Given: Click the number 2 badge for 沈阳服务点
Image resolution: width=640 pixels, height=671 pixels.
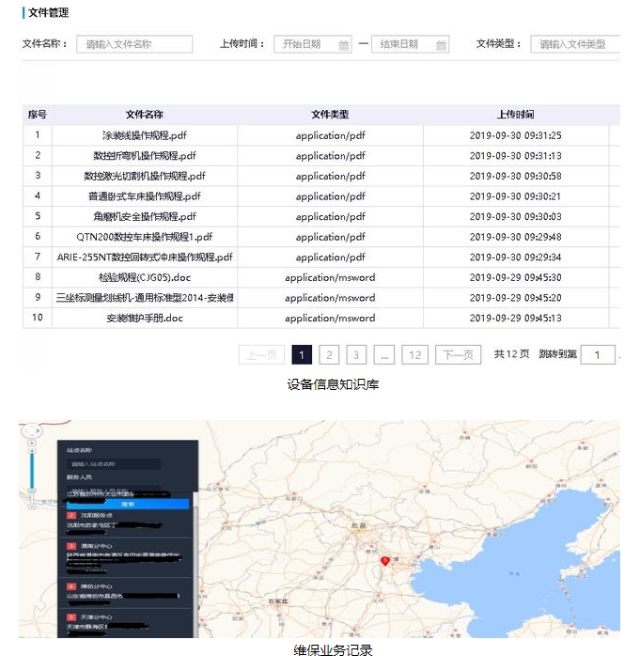Looking at the screenshot, I should coord(71,516).
